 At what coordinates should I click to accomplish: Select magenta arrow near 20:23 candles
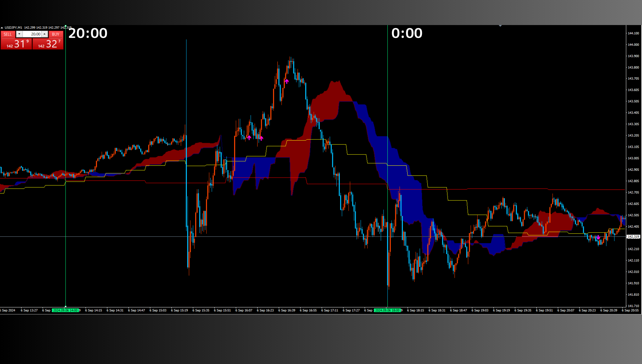(x=598, y=237)
